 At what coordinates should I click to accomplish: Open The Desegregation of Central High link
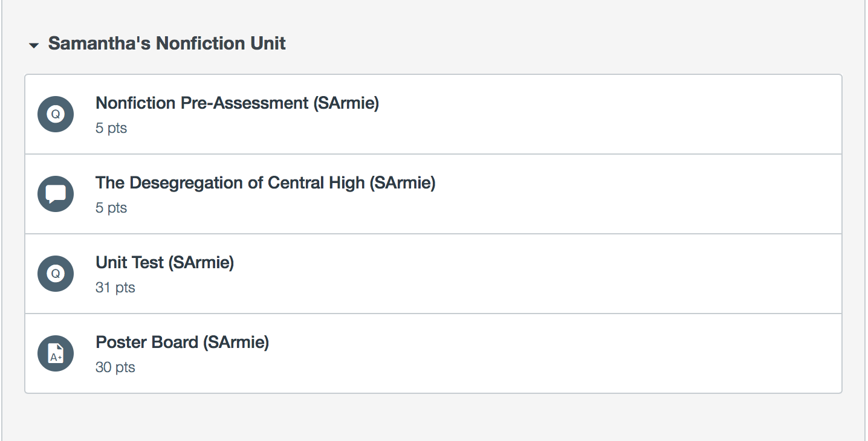265,183
